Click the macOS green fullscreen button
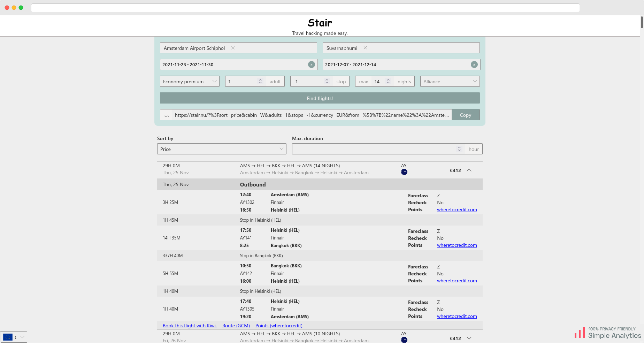 tap(21, 8)
